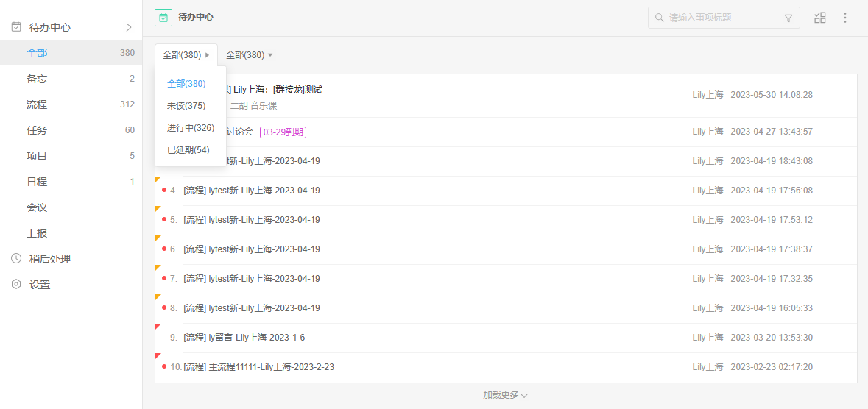Switch to 任务 category in sidebar
This screenshot has width=868, height=409.
coord(37,130)
